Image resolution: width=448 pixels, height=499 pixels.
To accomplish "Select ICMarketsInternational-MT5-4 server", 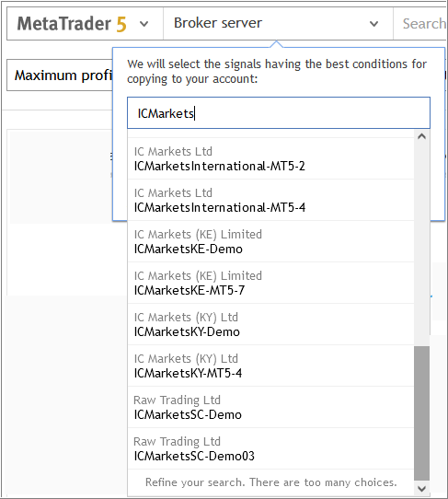I will pos(270,200).
